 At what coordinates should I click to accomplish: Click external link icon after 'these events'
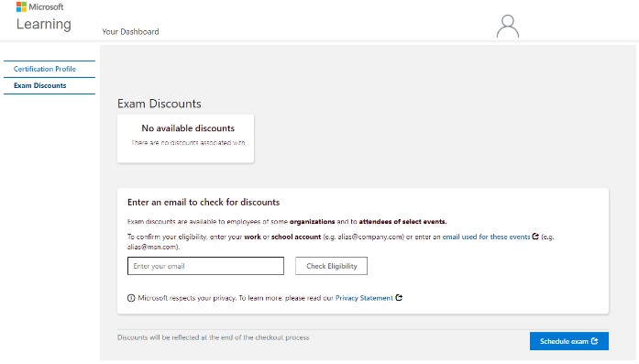point(535,236)
